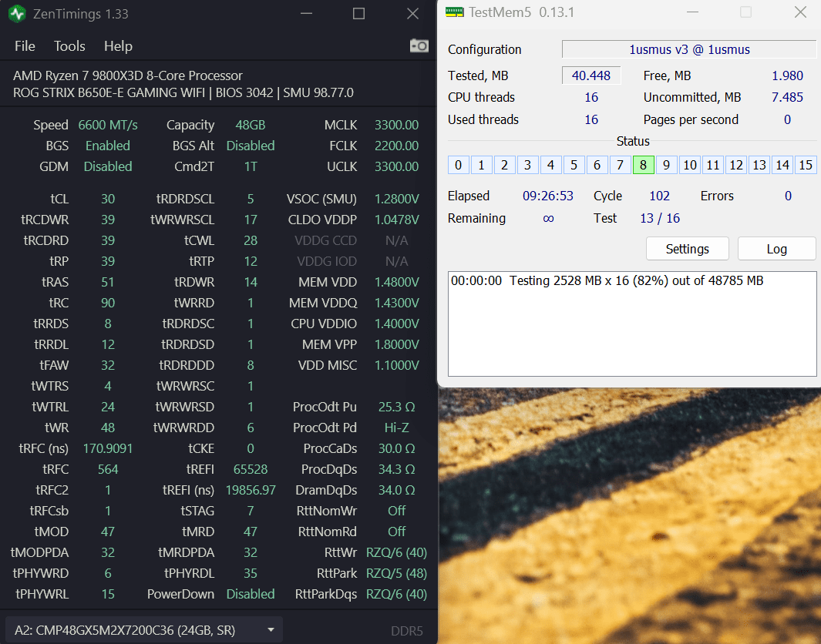Screen dimensions: 821x644
Task: Click thread status box 13
Action: point(759,166)
